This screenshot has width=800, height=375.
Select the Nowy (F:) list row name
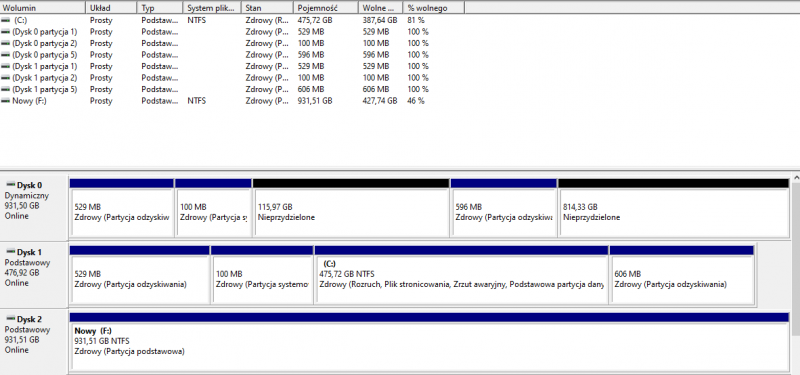(x=29, y=101)
